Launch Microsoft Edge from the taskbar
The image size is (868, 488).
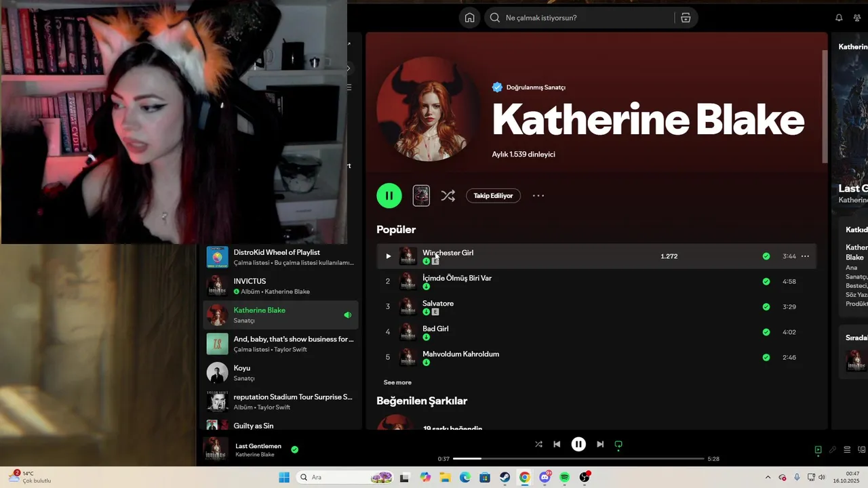tap(465, 477)
